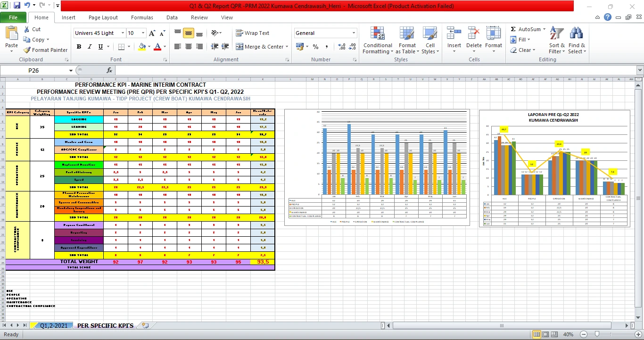Click the Save icon in quick access toolbar
Viewport: 644px width, 340px height.
click(17, 6)
